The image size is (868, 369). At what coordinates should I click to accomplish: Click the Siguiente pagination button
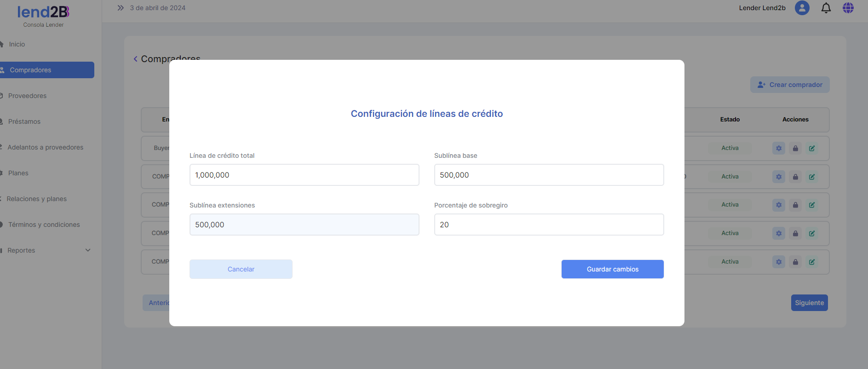point(809,303)
